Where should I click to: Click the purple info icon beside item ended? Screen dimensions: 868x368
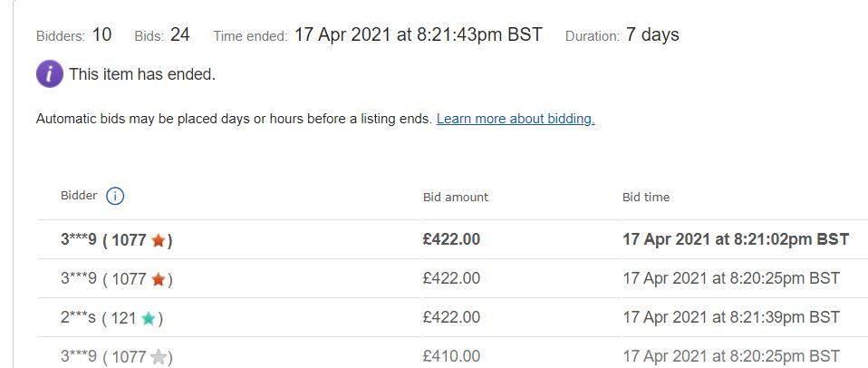[x=49, y=74]
